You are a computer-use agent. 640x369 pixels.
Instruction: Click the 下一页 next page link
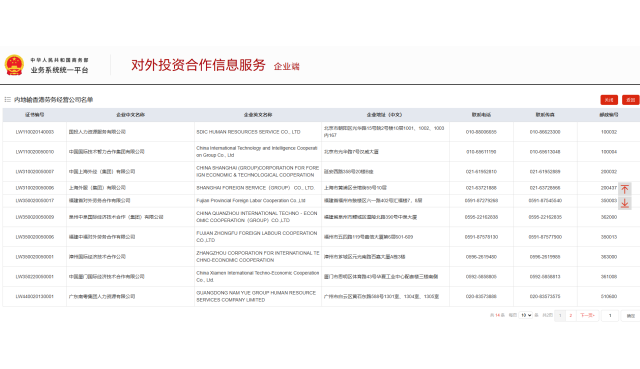pos(587,315)
